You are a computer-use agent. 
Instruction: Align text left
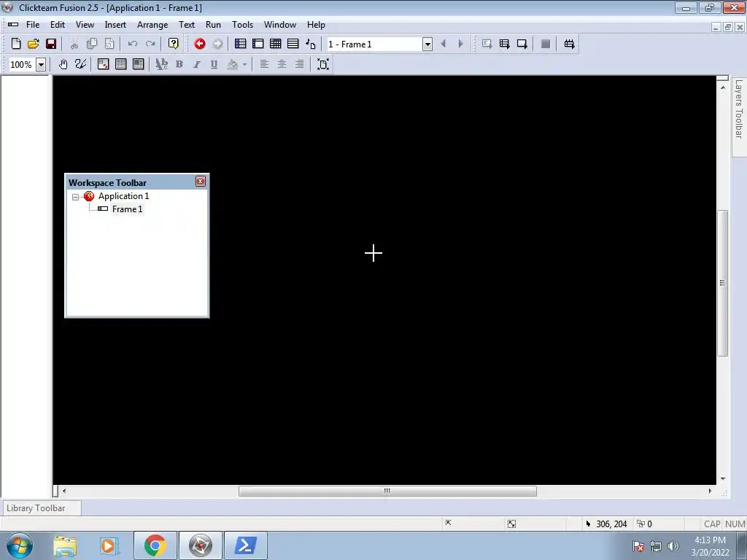click(264, 64)
